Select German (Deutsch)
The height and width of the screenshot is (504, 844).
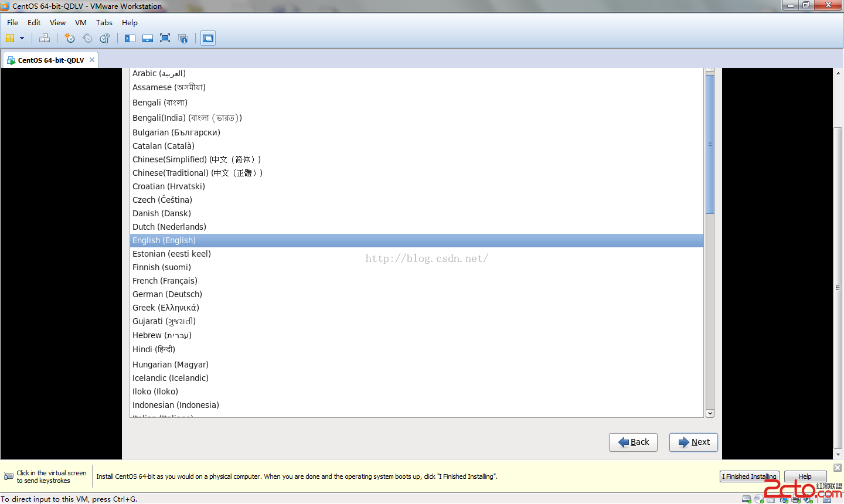(416, 294)
